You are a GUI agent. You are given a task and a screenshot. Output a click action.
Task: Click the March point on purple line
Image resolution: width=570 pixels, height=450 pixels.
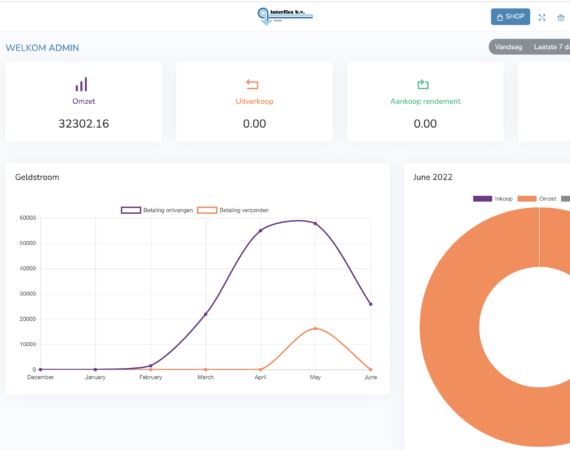[x=205, y=314]
